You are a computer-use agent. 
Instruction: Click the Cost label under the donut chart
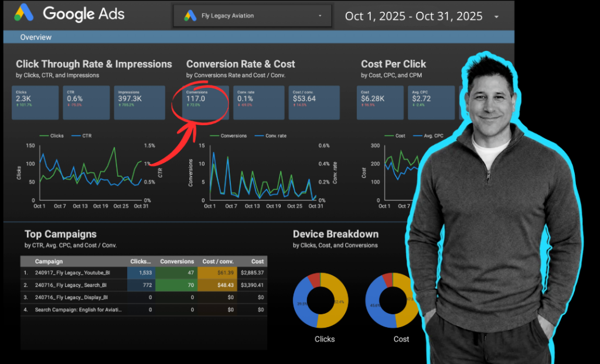click(401, 339)
